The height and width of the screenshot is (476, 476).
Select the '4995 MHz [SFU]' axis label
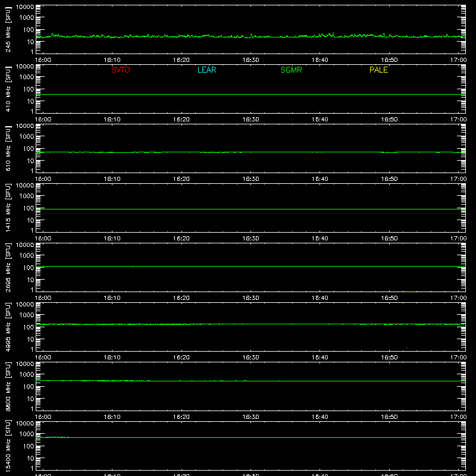[x=8, y=327]
